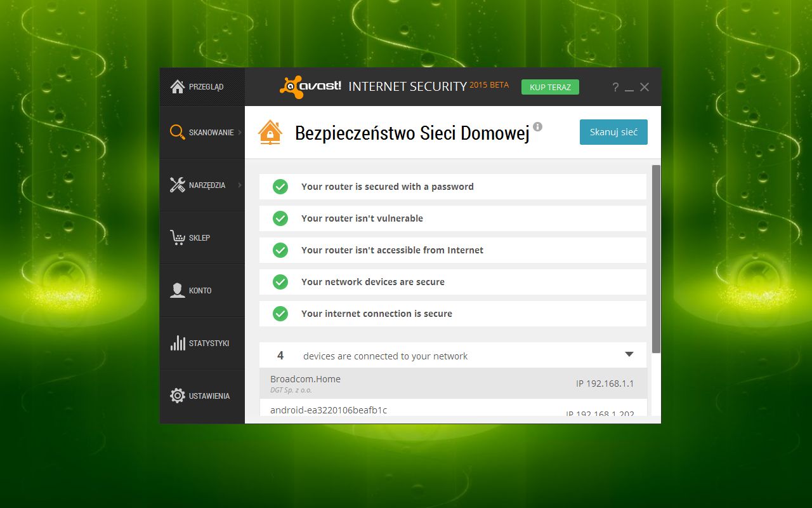Click the results list vertical scrollbar
The height and width of the screenshot is (508, 812).
point(656,259)
